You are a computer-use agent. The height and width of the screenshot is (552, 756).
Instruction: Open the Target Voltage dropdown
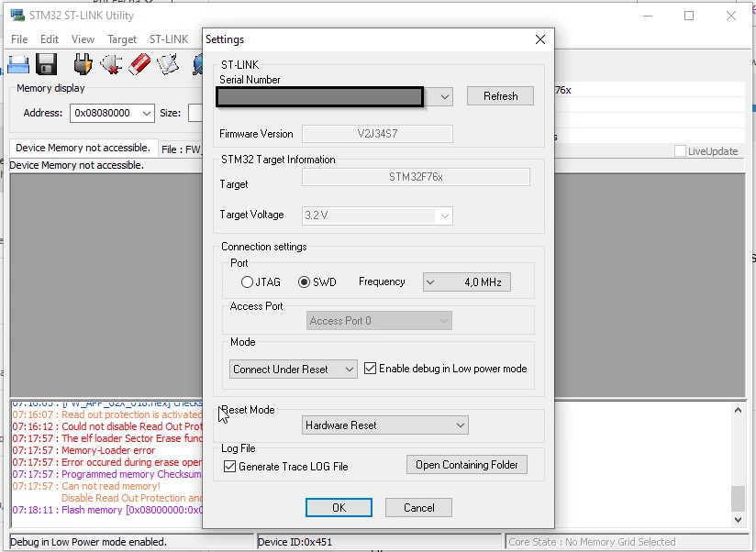445,215
